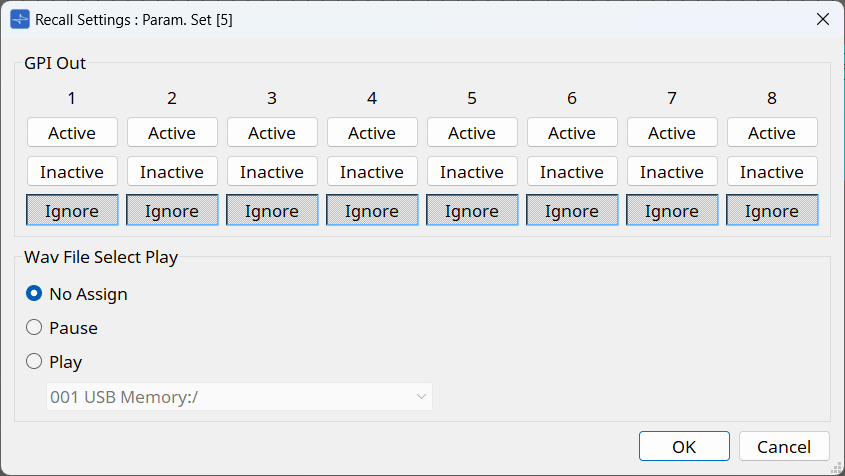Screen dimensions: 845x476
Task: Set GPI Out 6 to Ignore
Action: point(572,211)
